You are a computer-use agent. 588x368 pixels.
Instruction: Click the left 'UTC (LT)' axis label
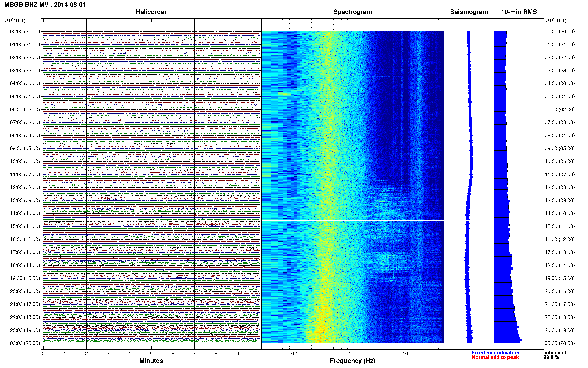pyautogui.click(x=15, y=20)
